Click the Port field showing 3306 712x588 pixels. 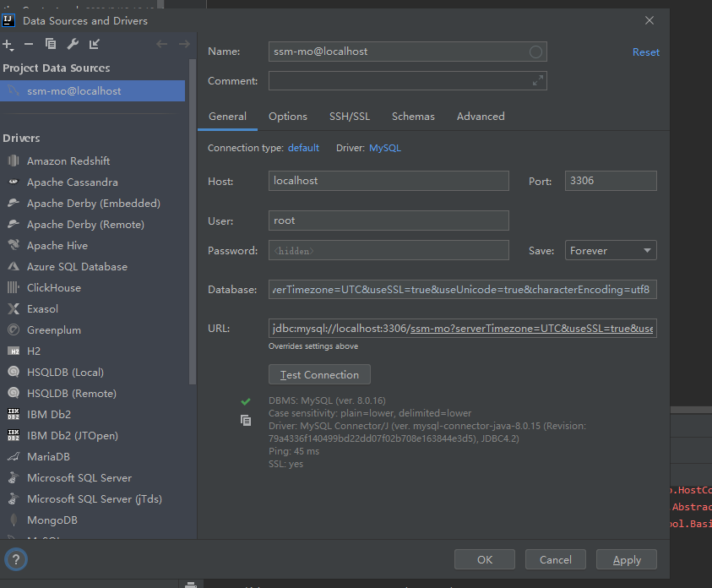[x=611, y=181]
